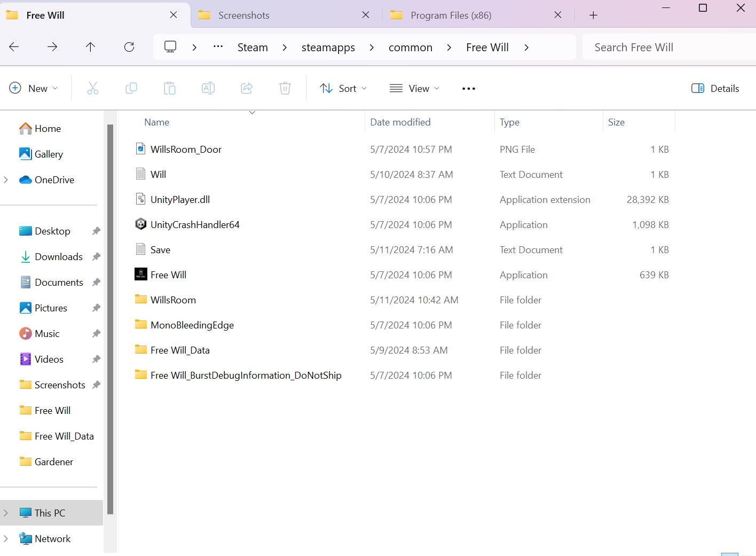Select the Free Will application icon
Image resolution: width=756 pixels, height=556 pixels.
[x=140, y=274]
